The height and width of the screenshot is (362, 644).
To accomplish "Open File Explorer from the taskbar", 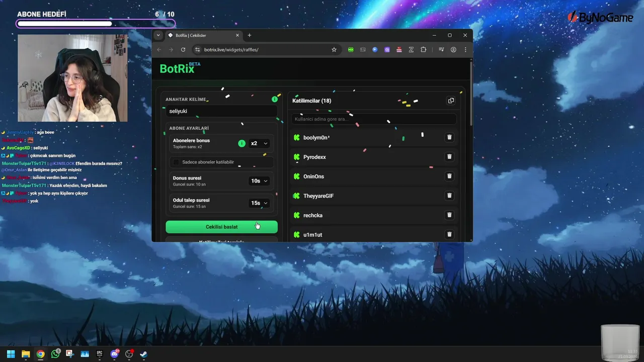I will [26, 354].
